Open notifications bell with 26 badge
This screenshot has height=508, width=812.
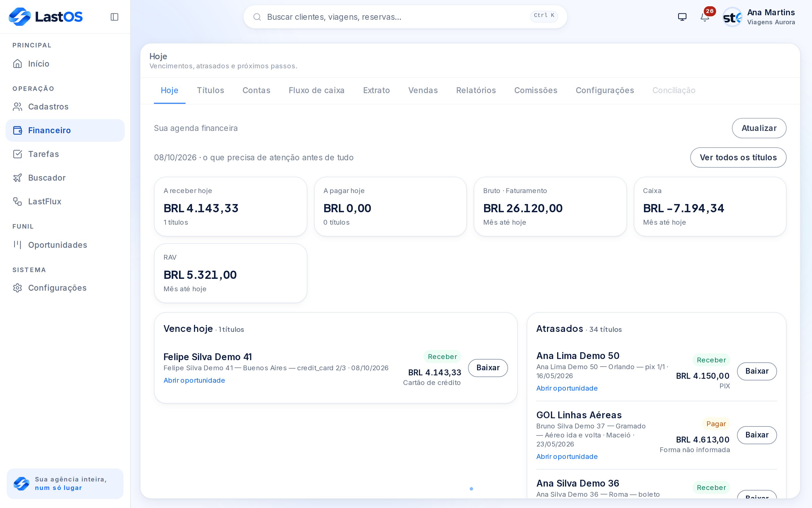pos(705,17)
